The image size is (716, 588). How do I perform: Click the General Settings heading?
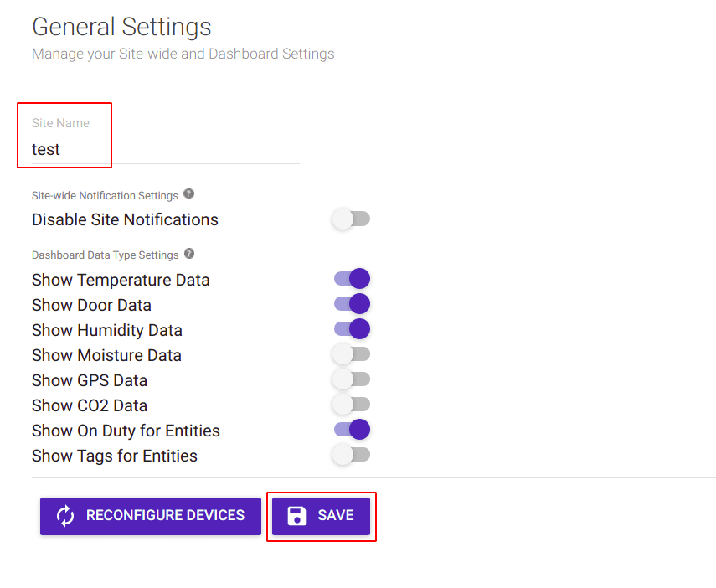coord(121,27)
